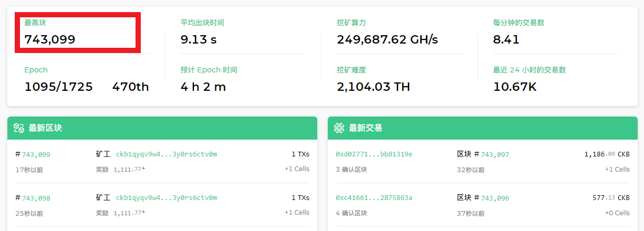
Task: Click the cube icon beside 最新区块
Action: (19, 128)
